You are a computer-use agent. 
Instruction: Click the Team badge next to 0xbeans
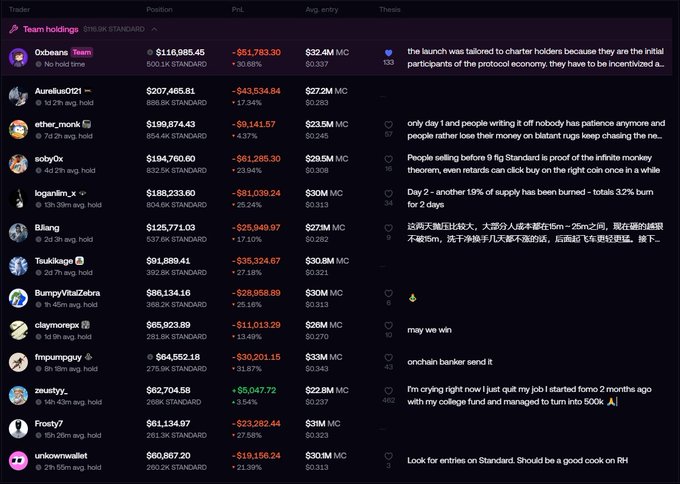click(82, 52)
